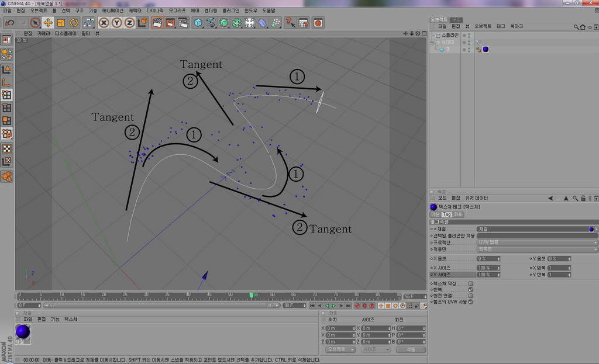Toggle the 텍스쳐 믹싱 checkbox
Image resolution: width=599 pixels, height=364 pixels.
point(471,283)
